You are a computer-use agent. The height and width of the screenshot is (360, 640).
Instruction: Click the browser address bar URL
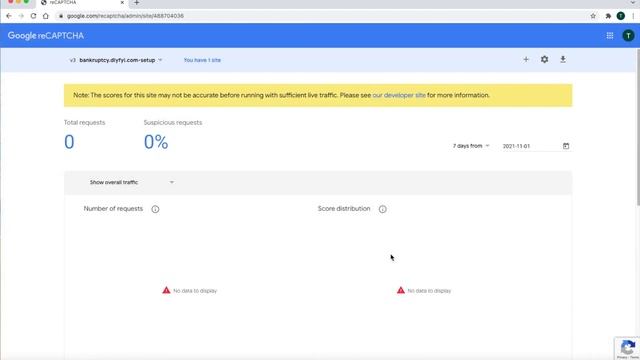(x=125, y=16)
